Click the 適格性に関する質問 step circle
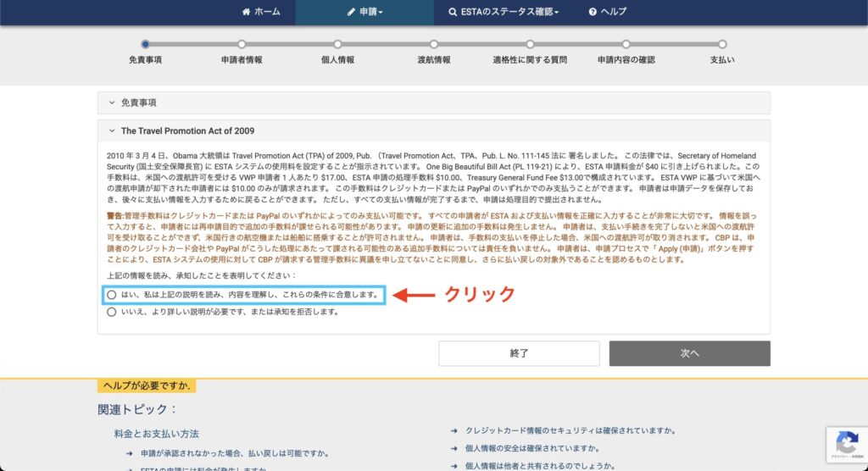 [x=530, y=44]
